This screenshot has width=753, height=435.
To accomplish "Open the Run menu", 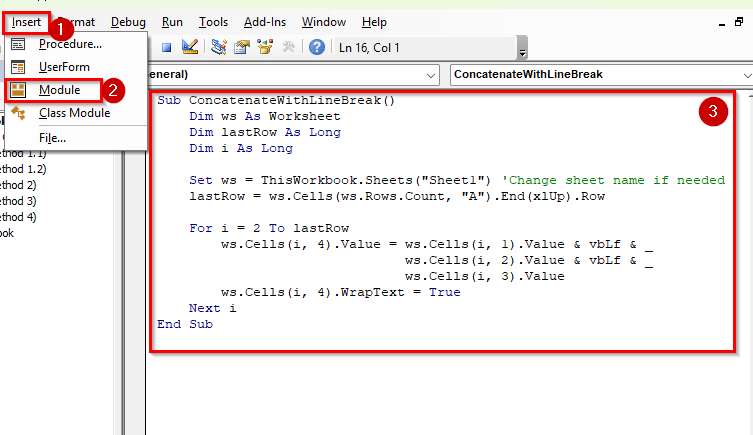I will [x=172, y=22].
